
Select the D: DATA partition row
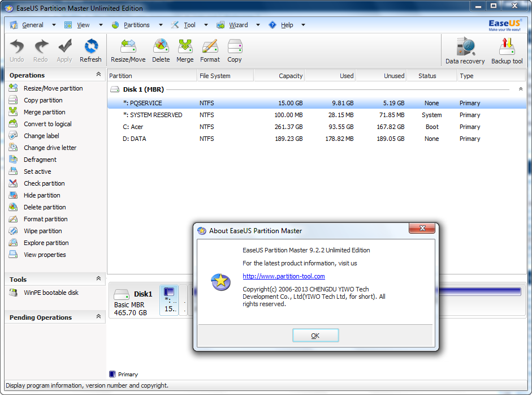(317, 139)
